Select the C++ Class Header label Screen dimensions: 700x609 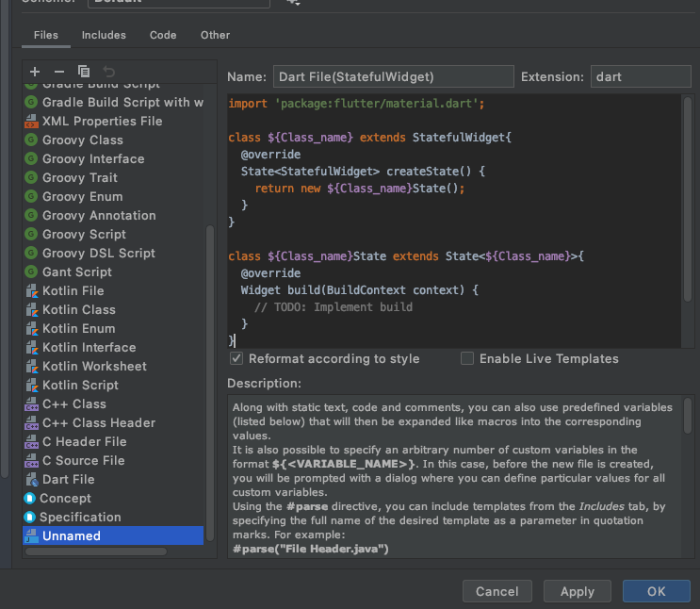click(99, 422)
